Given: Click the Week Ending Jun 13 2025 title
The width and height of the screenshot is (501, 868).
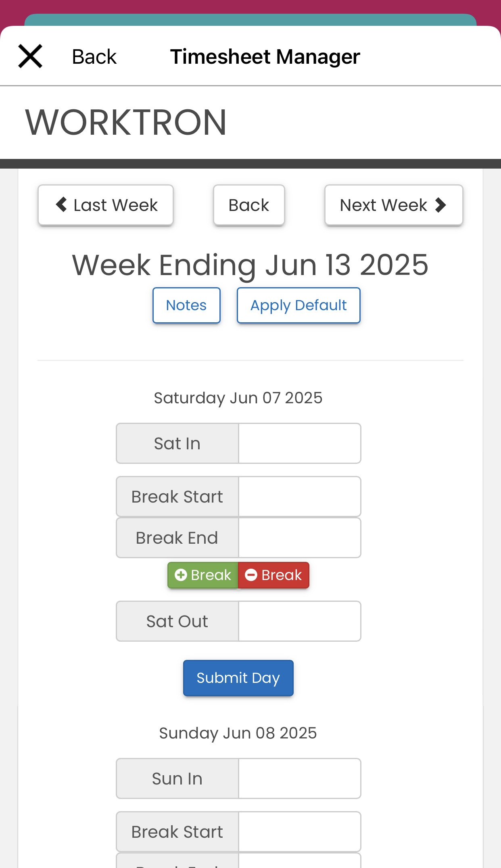Looking at the screenshot, I should tap(250, 265).
